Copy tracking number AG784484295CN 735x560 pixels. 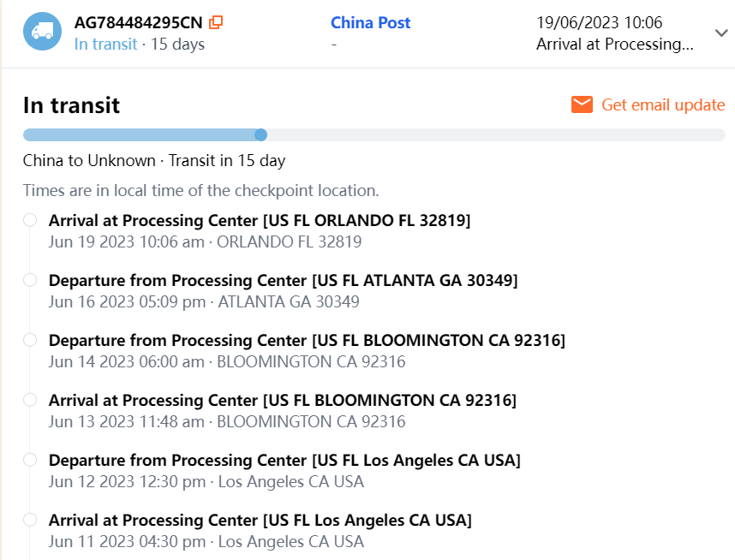coord(216,21)
